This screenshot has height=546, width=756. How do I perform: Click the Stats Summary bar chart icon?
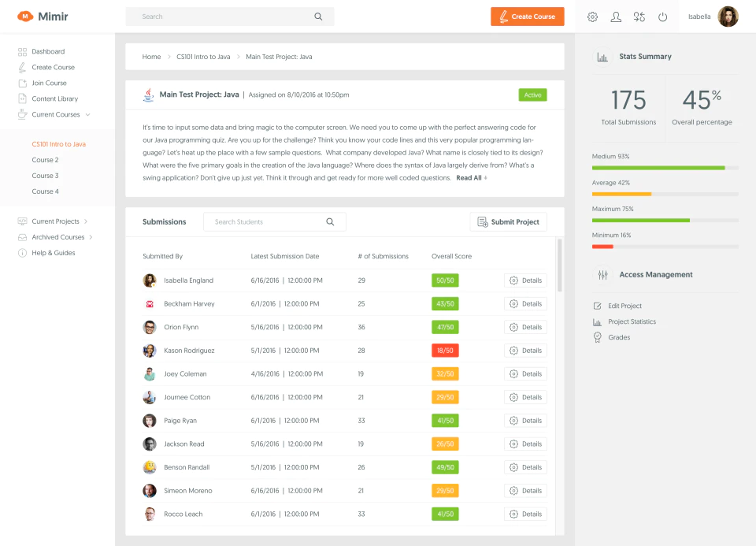click(x=602, y=57)
